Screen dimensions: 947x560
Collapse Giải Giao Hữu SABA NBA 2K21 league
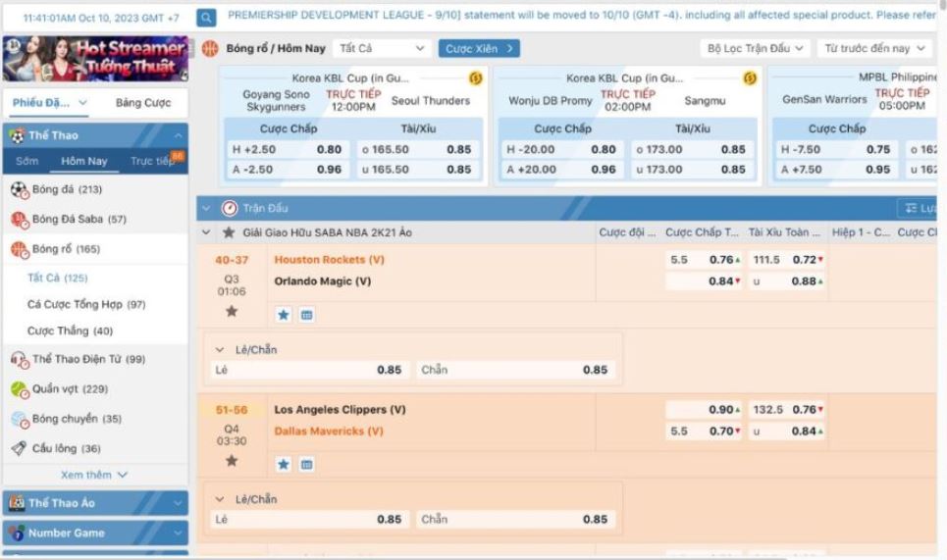coord(206,232)
